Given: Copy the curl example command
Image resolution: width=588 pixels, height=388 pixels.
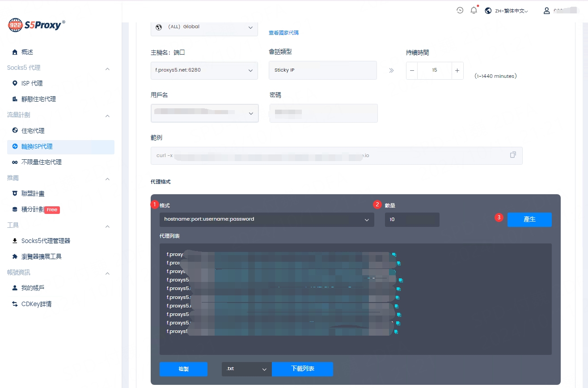Looking at the screenshot, I should pos(513,155).
